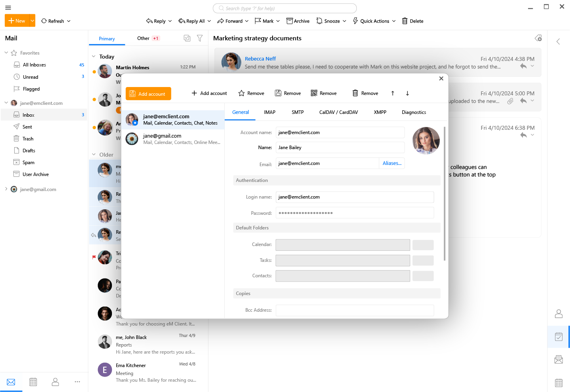Viewport: 570px width, 392px height.
Task: Expand the jane@gmail.com folder tree
Action: (6, 189)
